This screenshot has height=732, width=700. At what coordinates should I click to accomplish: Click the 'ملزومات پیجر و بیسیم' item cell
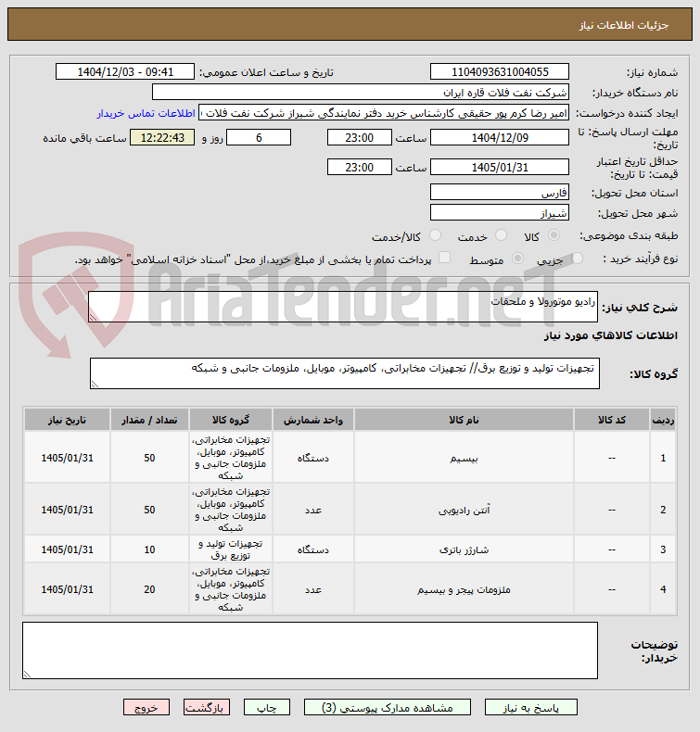pyautogui.click(x=464, y=589)
